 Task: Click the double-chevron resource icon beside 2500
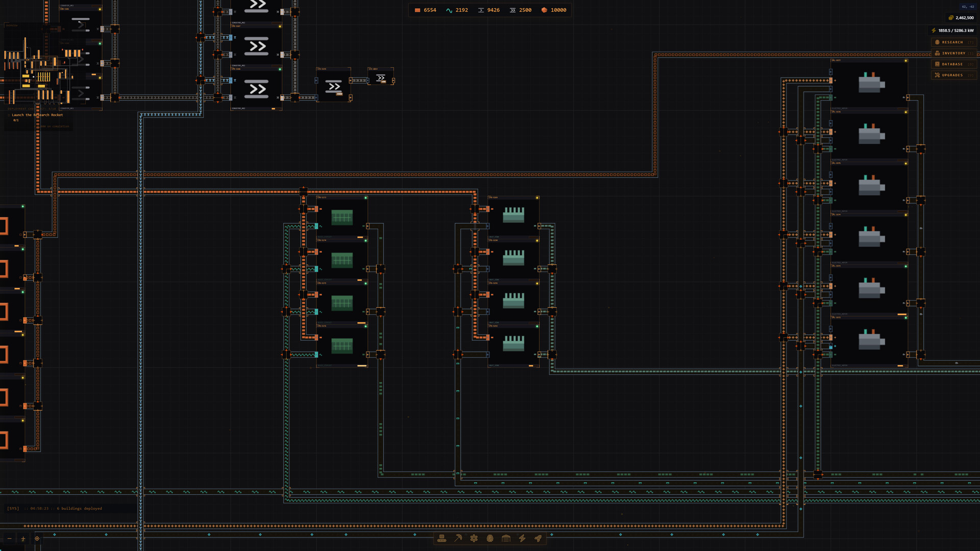(x=512, y=10)
